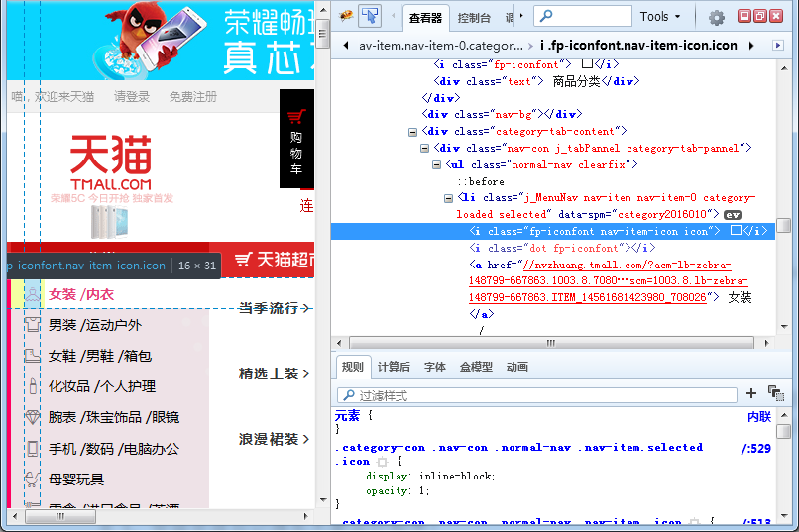Click the Tmall 天猫 logo
The height and width of the screenshot is (532, 799).
pyautogui.click(x=111, y=162)
